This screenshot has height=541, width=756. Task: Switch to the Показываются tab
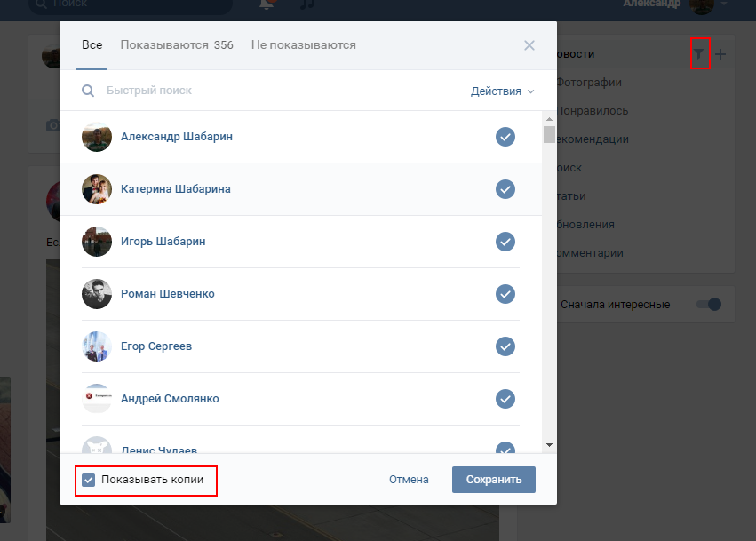point(177,44)
